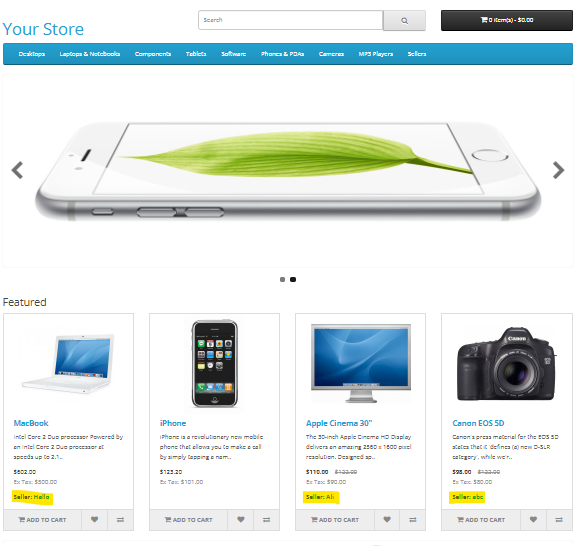The width and height of the screenshot is (576, 546).
Task: Add iPhone to wish list heart
Action: point(241,520)
